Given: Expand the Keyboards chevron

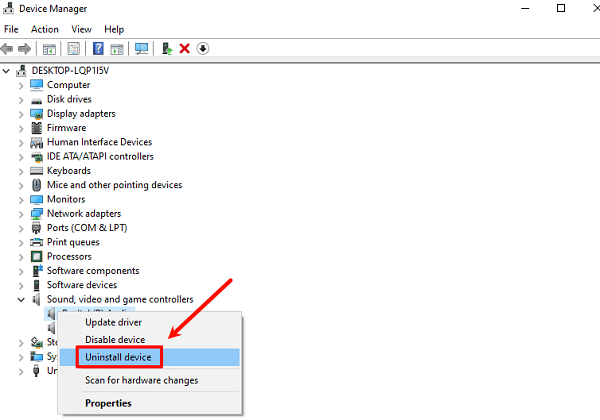Looking at the screenshot, I should pos(21,171).
